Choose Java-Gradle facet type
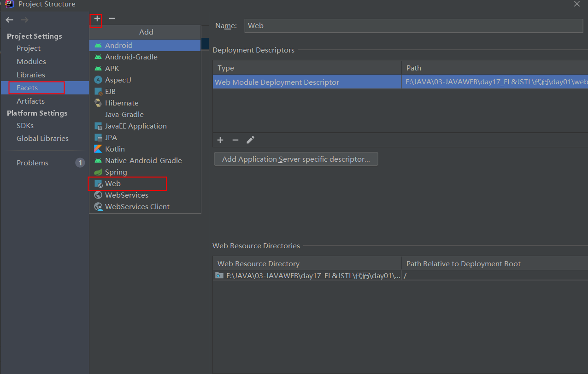 click(x=145, y=114)
